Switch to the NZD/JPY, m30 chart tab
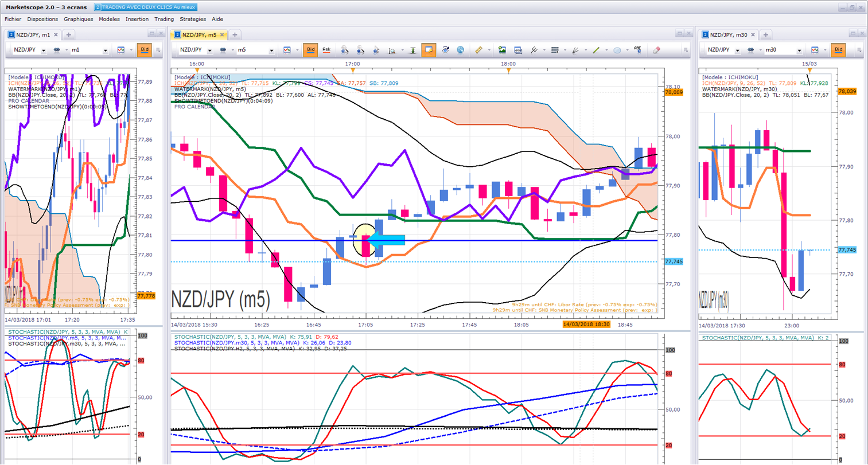This screenshot has width=868, height=465. [727, 34]
